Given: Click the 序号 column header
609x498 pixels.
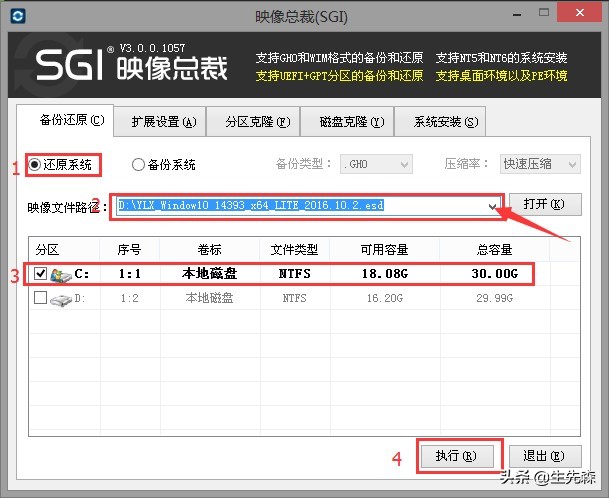Looking at the screenshot, I should [x=129, y=249].
